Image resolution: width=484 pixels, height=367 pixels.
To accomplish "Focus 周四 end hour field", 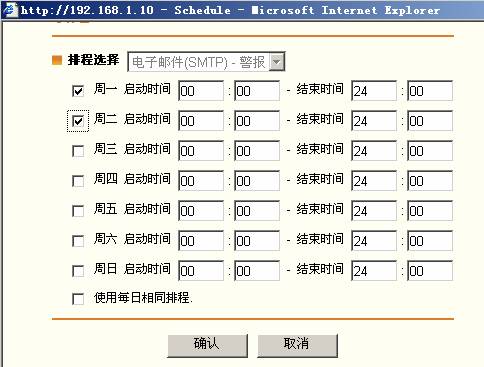I will (374, 180).
